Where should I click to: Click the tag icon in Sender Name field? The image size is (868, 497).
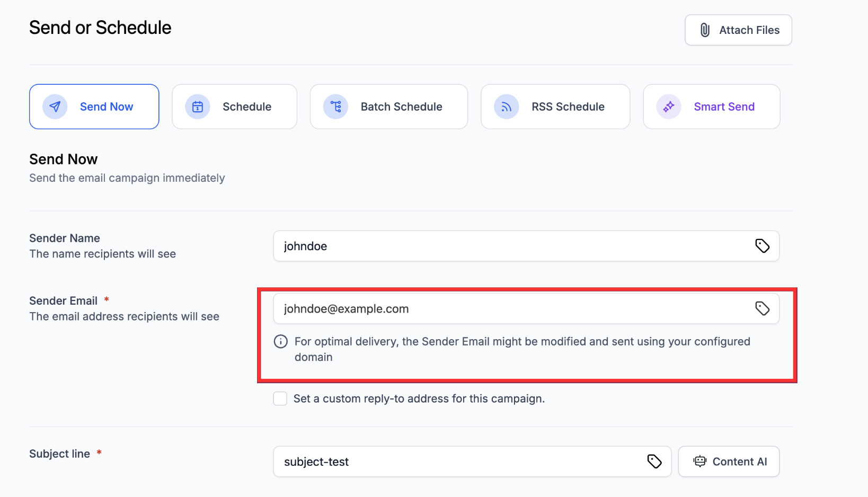pyautogui.click(x=762, y=246)
